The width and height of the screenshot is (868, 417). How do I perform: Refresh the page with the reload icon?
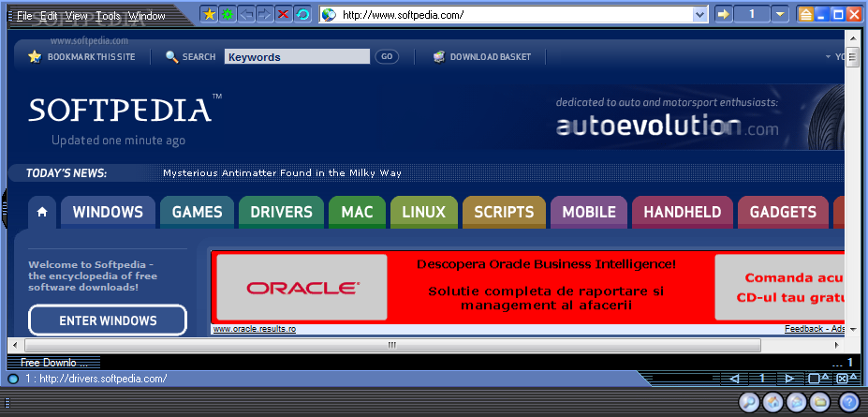[x=302, y=14]
